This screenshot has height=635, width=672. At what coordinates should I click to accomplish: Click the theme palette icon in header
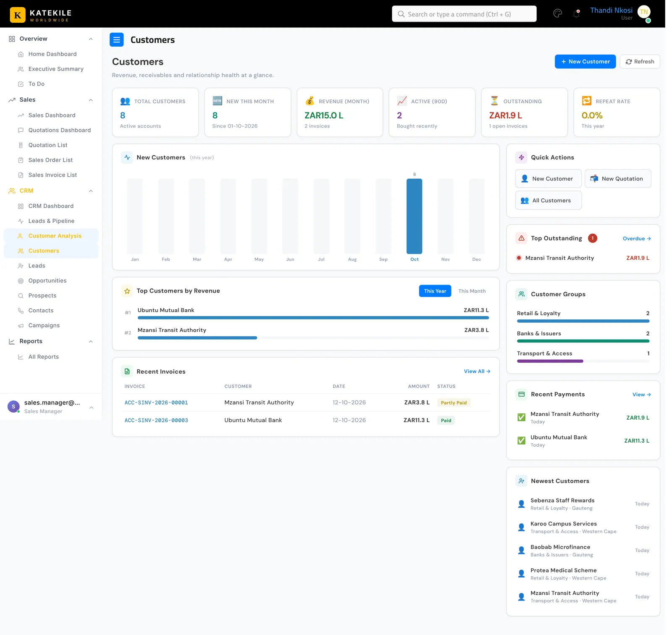[x=557, y=13]
